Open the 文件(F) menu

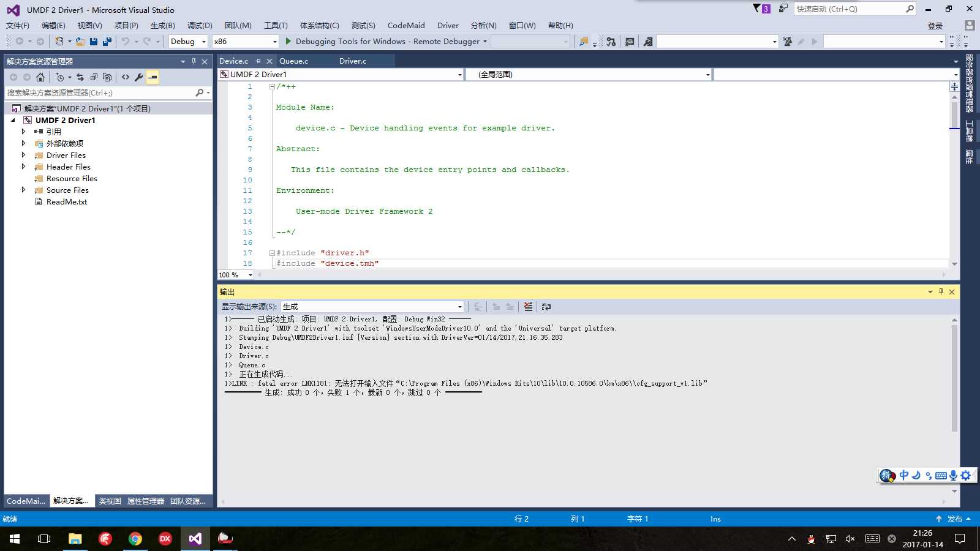tap(18, 26)
